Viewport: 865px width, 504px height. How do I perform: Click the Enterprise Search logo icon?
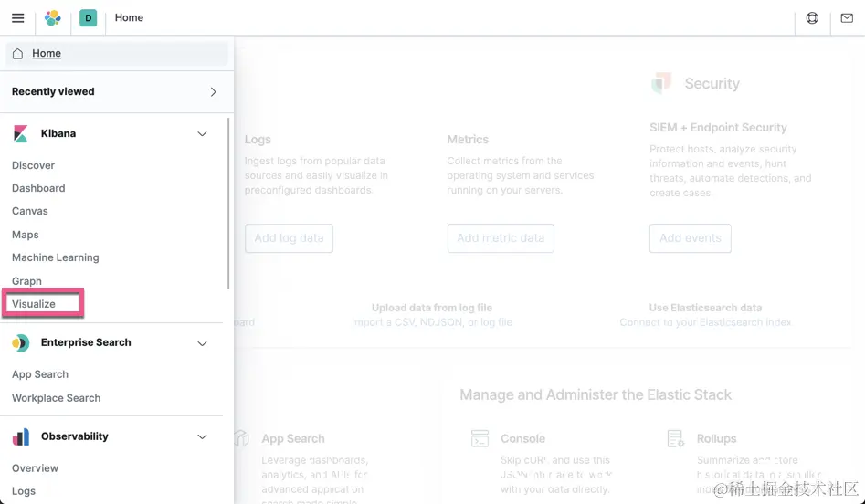point(20,343)
